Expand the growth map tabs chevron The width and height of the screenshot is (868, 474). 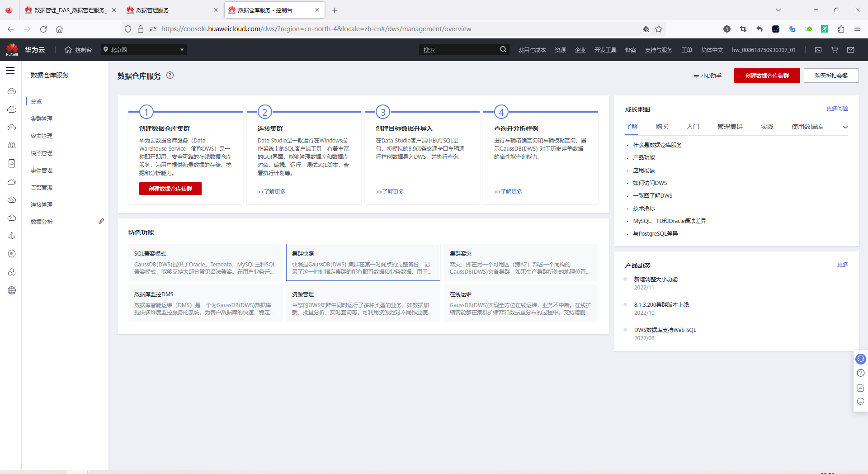(x=845, y=127)
